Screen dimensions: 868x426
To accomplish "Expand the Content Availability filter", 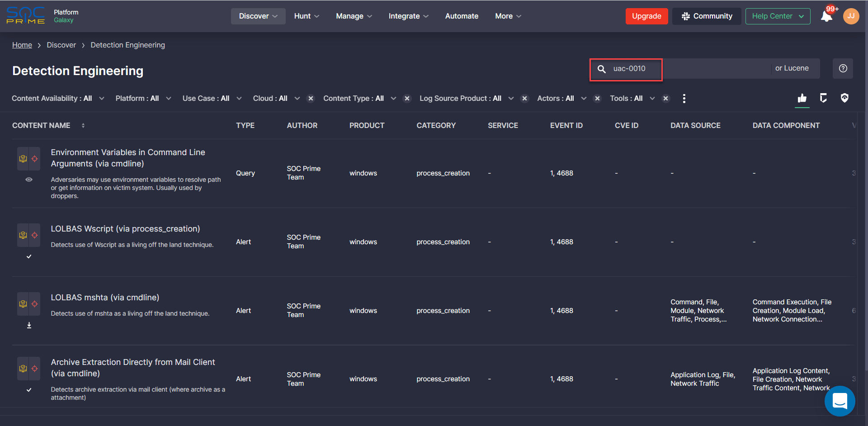I will [x=58, y=99].
